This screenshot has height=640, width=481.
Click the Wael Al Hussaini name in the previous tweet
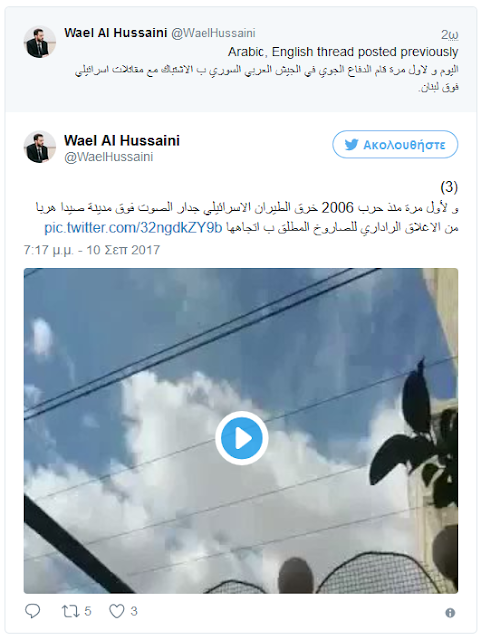pos(116,33)
